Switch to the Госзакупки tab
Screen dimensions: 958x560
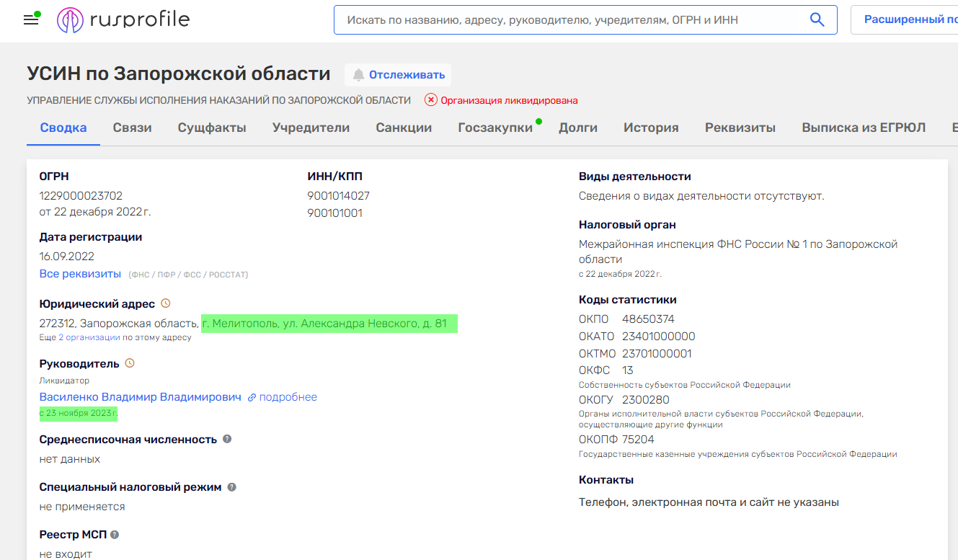point(495,128)
